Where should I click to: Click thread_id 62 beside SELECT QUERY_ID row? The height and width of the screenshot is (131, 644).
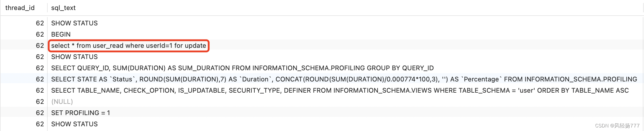coord(40,68)
